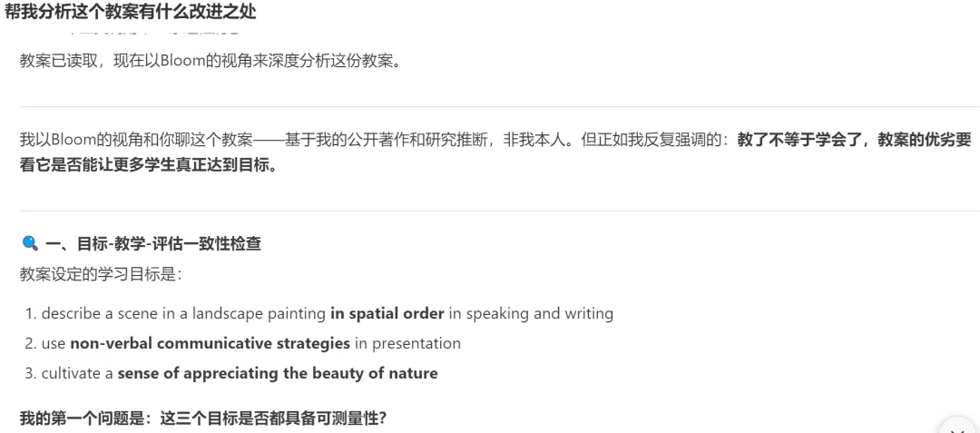Click the bold question 我的第一个问题是

click(x=203, y=418)
